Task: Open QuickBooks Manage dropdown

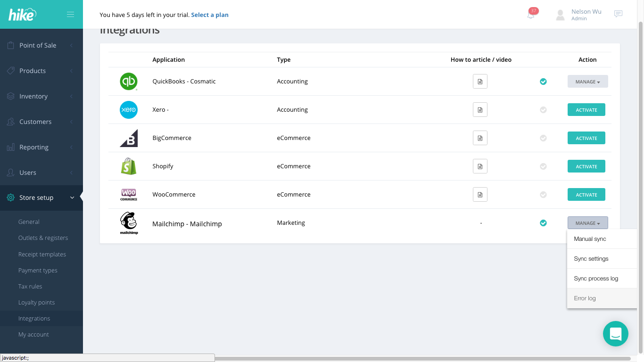Action: click(x=587, y=82)
